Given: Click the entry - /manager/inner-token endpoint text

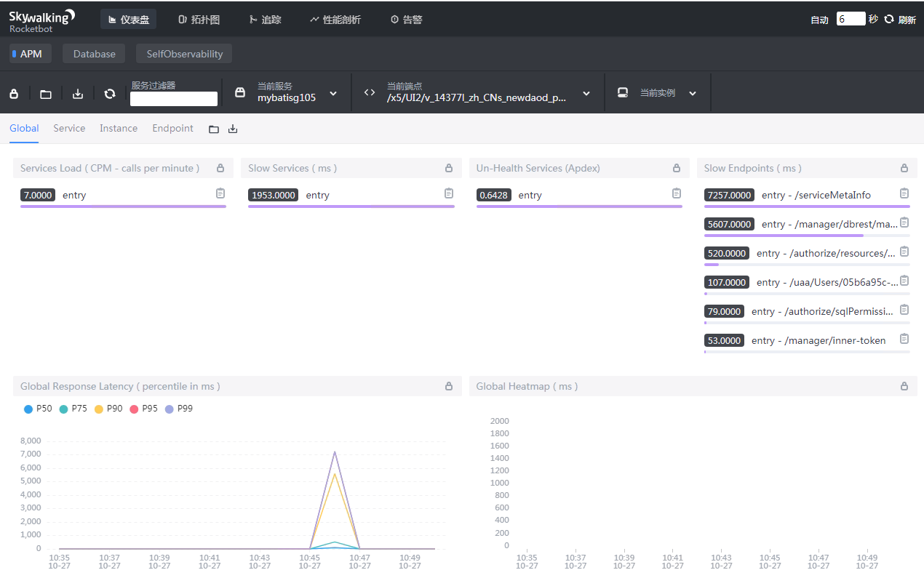Looking at the screenshot, I should [819, 340].
